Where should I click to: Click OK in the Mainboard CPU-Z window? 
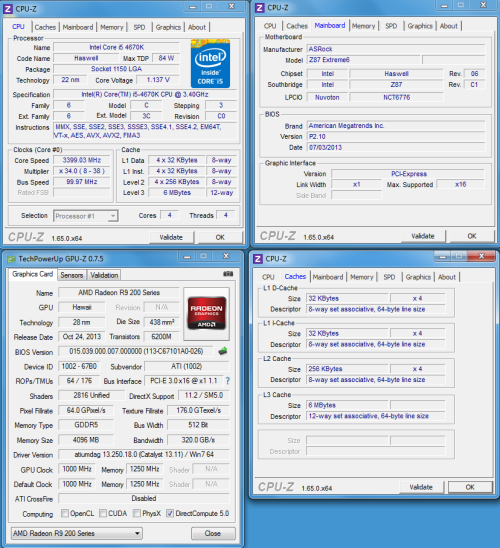(472, 236)
